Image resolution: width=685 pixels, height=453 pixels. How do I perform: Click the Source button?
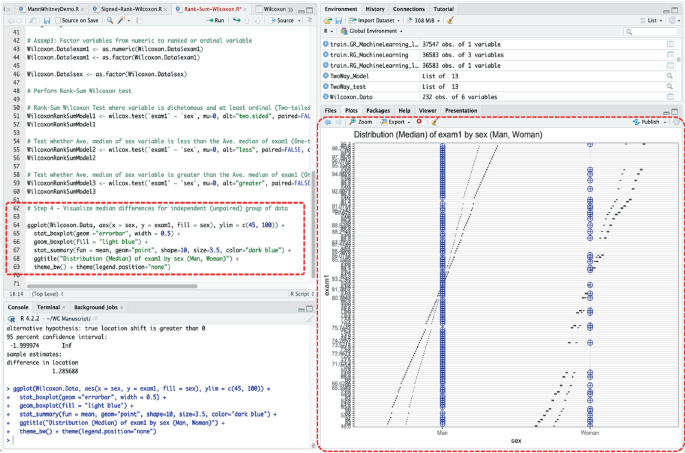284,20
